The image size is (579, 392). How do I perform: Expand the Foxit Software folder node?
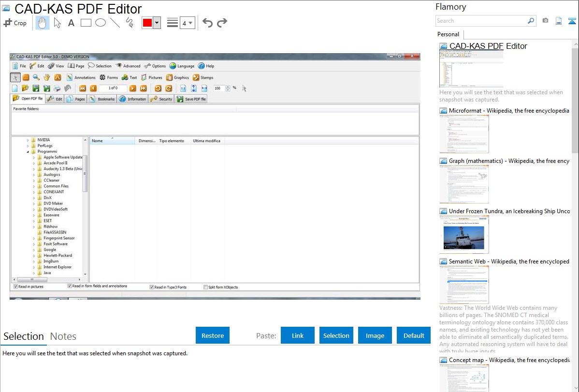point(34,244)
